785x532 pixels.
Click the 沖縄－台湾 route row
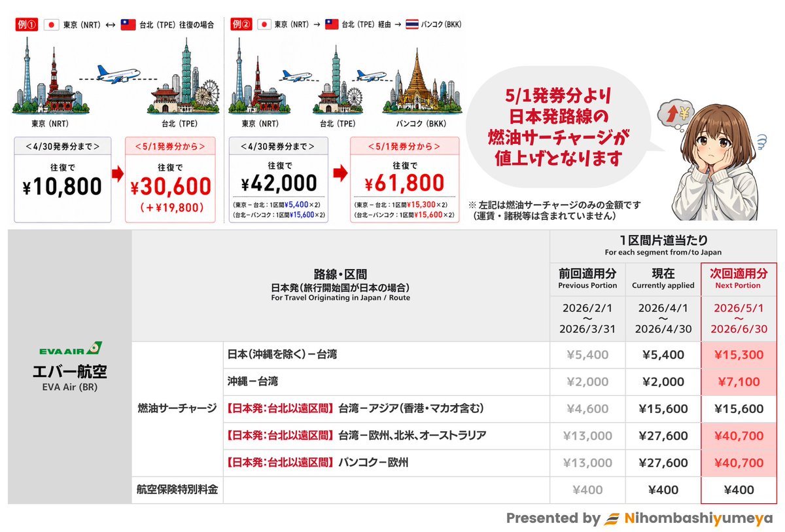coord(386,381)
